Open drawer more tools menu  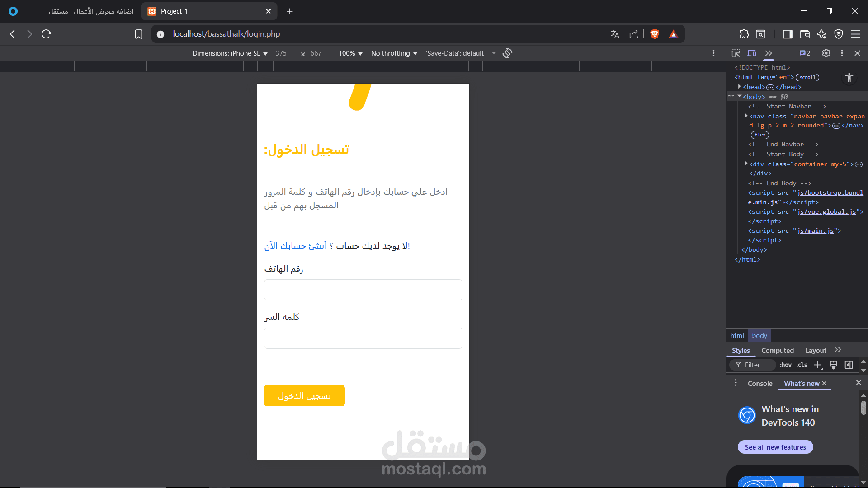(x=736, y=383)
